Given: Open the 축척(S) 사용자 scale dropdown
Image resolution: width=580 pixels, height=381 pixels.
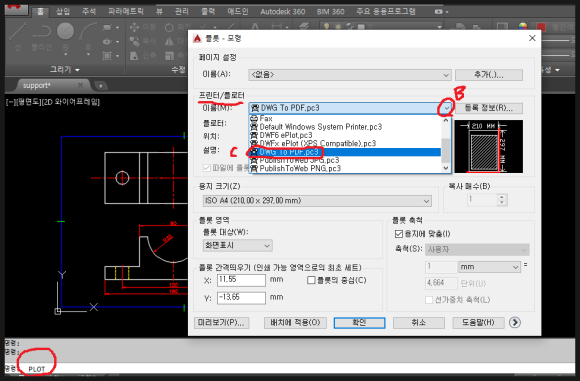Looking at the screenshot, I should pos(477,249).
